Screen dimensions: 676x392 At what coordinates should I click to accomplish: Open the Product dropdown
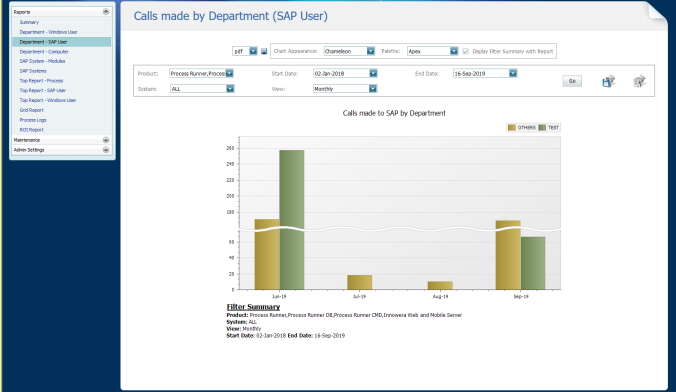[229, 73]
